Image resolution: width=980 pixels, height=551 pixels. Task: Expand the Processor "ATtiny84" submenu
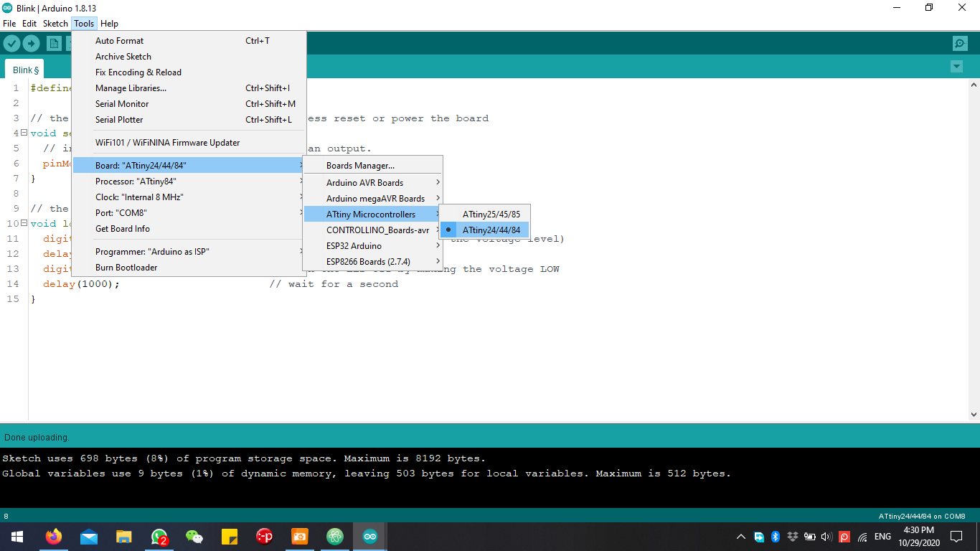tap(189, 182)
